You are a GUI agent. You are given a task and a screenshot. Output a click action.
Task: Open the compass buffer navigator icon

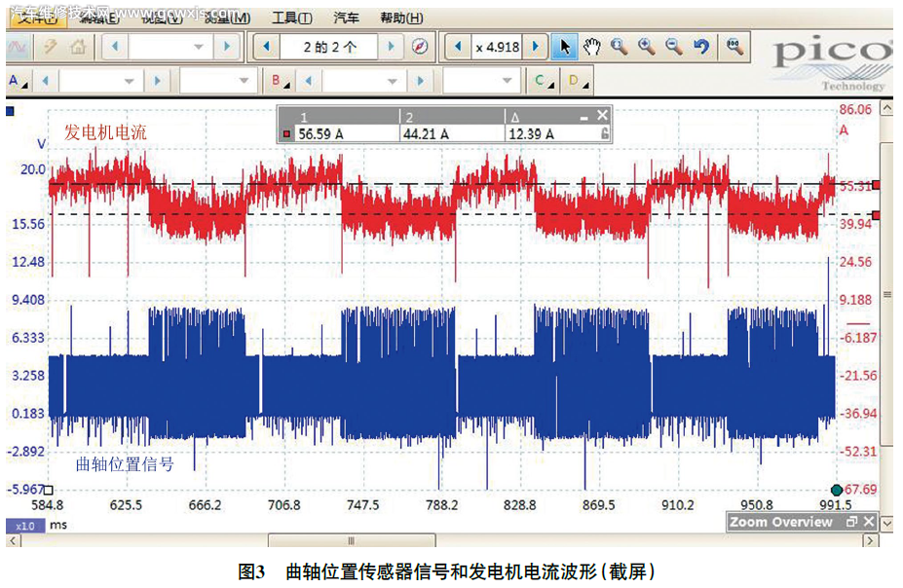[420, 47]
